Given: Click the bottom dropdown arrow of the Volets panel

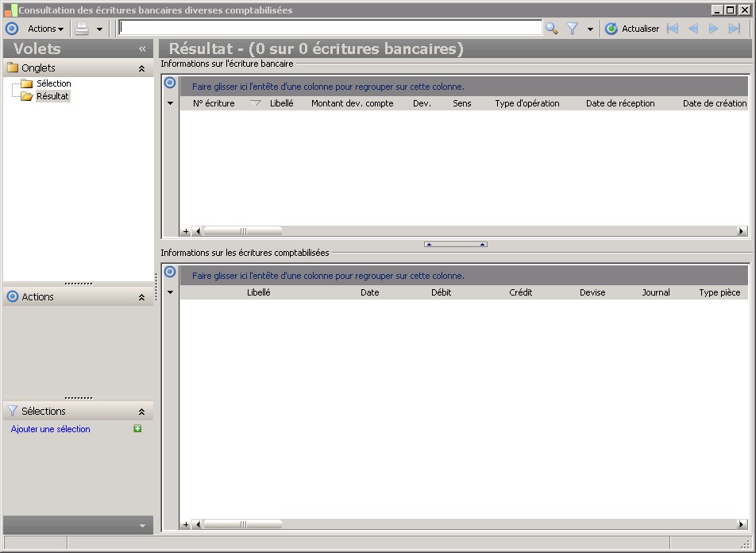Looking at the screenshot, I should point(142,525).
